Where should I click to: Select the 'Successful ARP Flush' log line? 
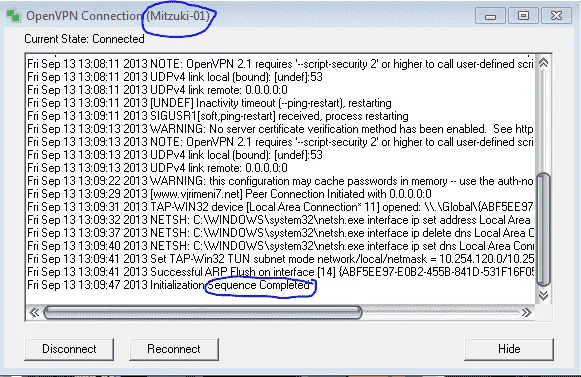(280, 272)
